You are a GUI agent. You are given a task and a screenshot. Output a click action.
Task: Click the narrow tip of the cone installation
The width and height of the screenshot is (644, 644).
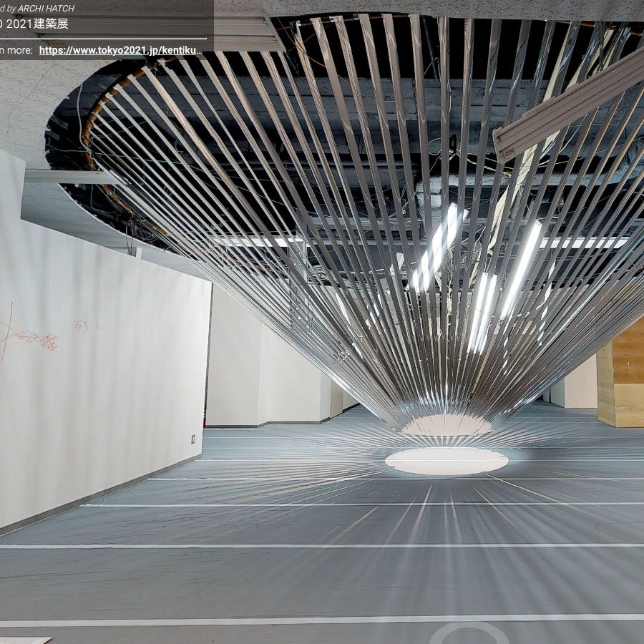(x=447, y=425)
